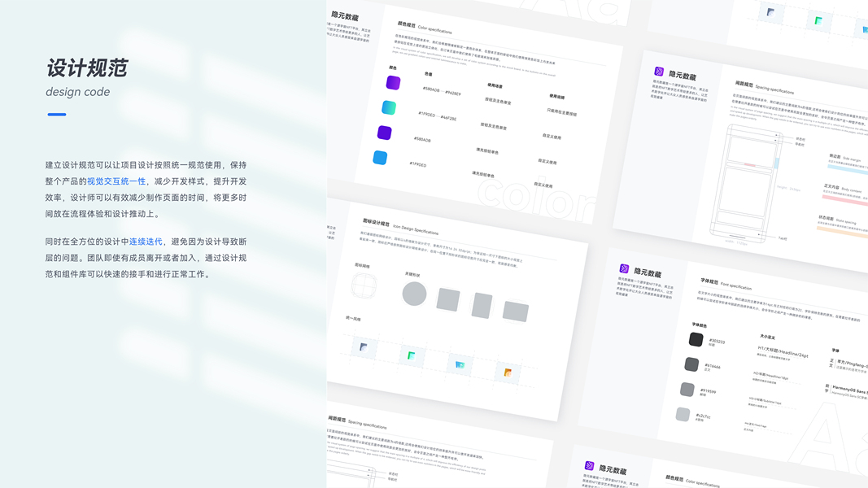Click the 设计规范 main heading
868x488 pixels.
(x=87, y=68)
